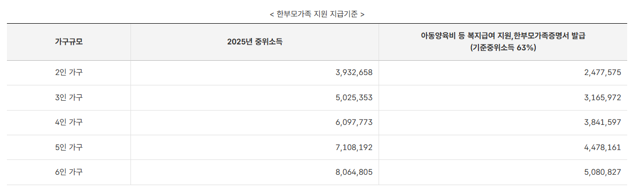Click the median income value 5,025,353

354,98
